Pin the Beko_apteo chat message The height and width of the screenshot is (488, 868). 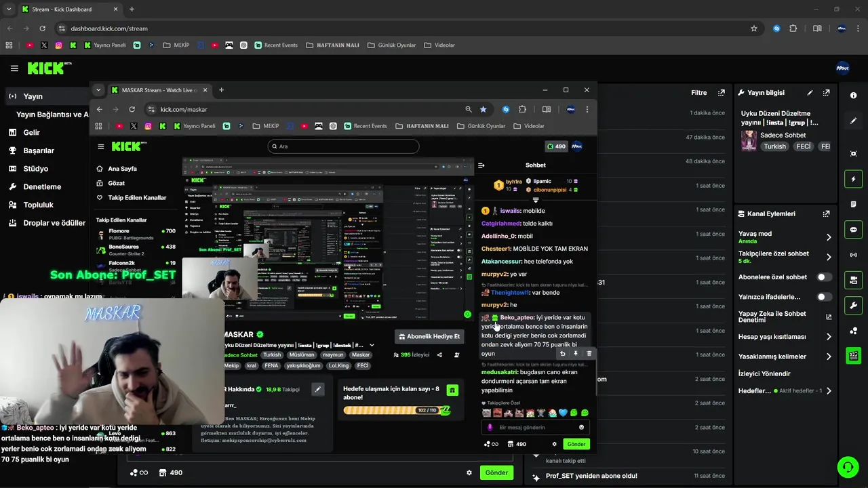576,354
